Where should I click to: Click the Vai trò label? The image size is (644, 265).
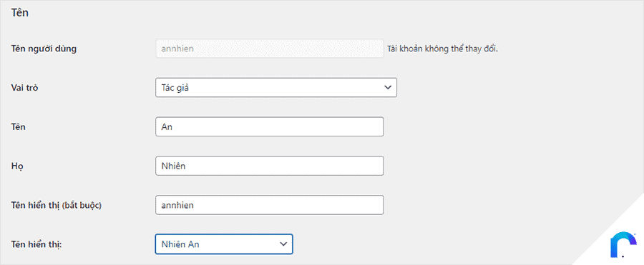point(24,88)
